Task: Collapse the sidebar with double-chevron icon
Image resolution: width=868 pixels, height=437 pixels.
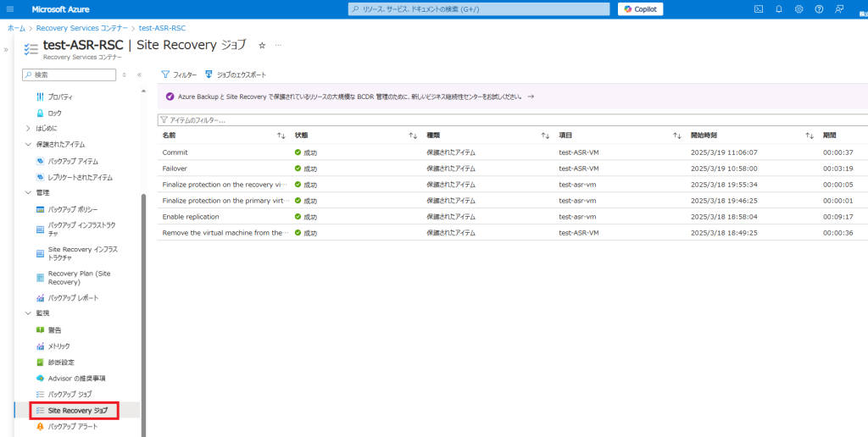Action: [x=139, y=75]
